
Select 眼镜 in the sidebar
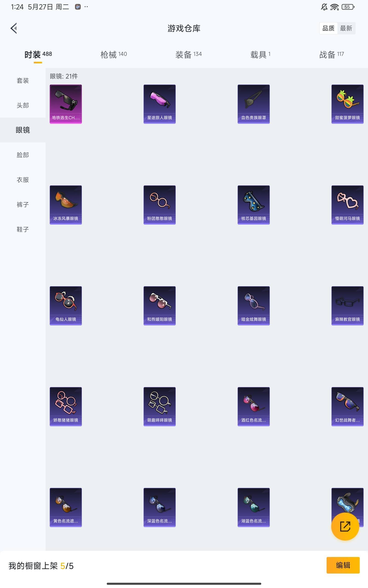pyautogui.click(x=23, y=130)
